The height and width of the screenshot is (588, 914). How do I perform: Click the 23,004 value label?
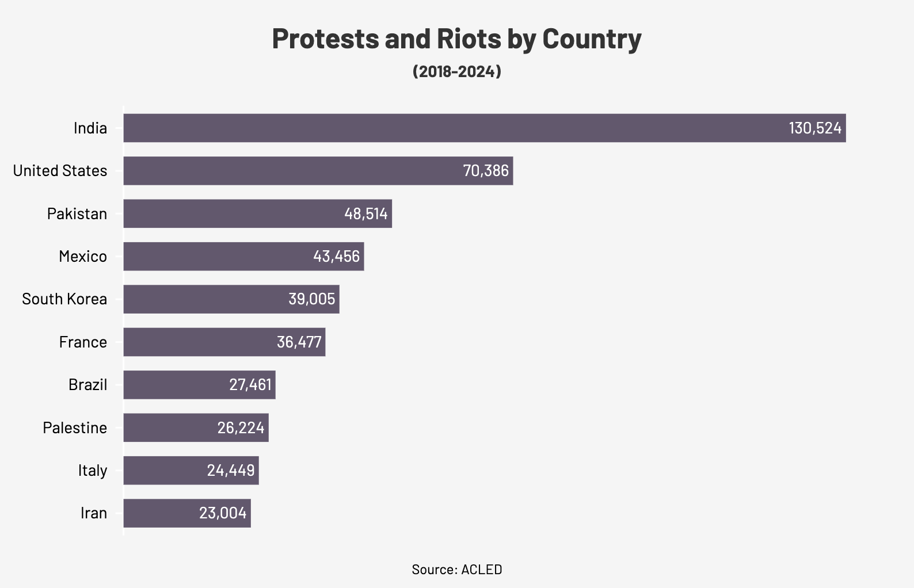point(223,513)
